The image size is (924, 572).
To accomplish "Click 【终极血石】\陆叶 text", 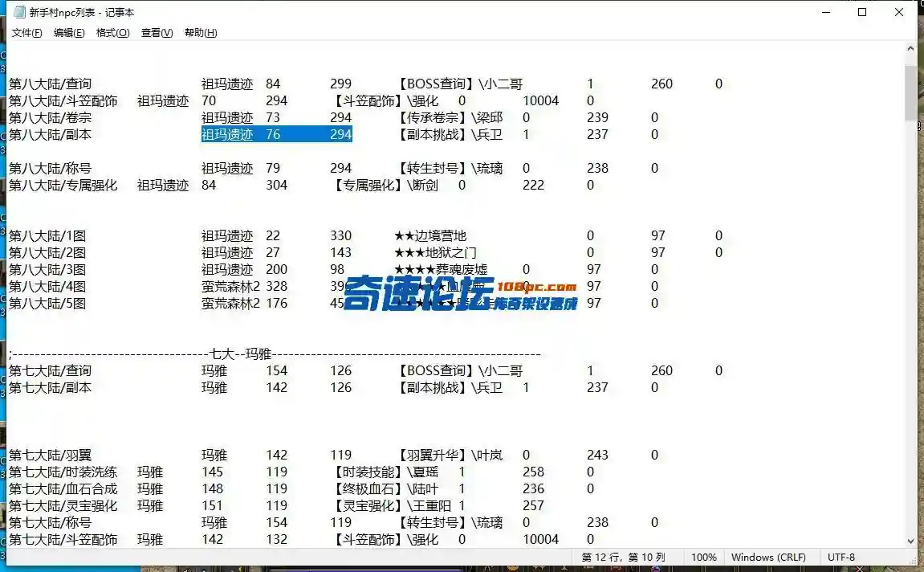I will point(385,489).
